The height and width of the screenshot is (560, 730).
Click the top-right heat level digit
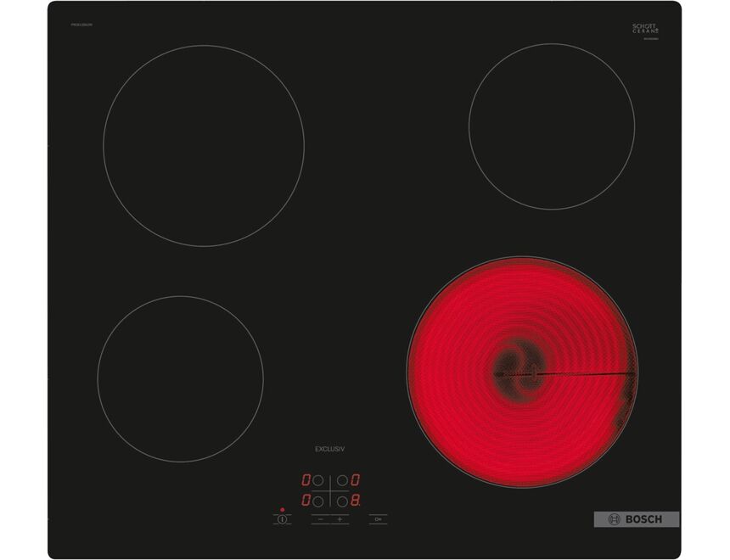tap(355, 480)
